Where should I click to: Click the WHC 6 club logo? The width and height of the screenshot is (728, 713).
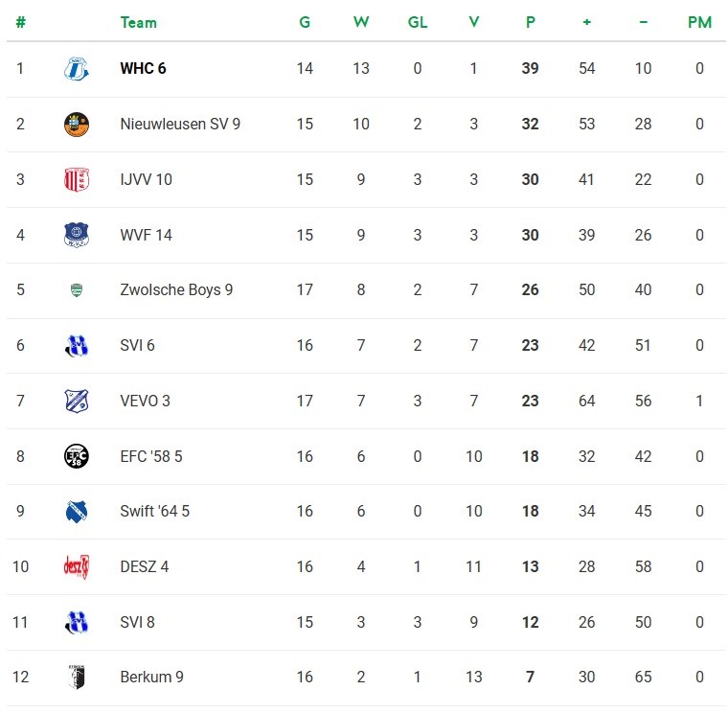coord(76,69)
